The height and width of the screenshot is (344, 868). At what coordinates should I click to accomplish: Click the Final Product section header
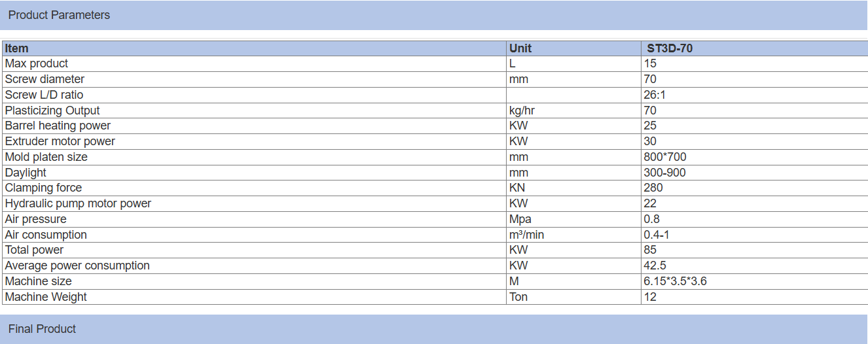tap(42, 329)
